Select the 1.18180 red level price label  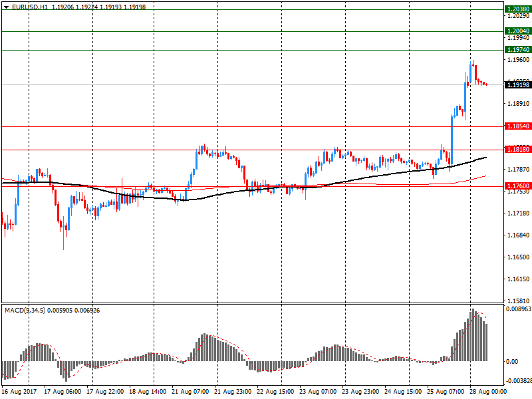point(518,149)
